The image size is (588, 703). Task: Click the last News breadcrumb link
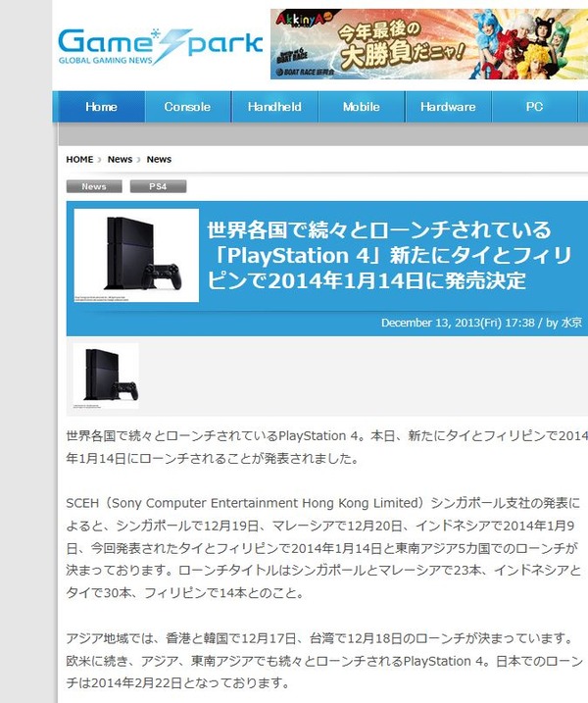pyautogui.click(x=159, y=160)
